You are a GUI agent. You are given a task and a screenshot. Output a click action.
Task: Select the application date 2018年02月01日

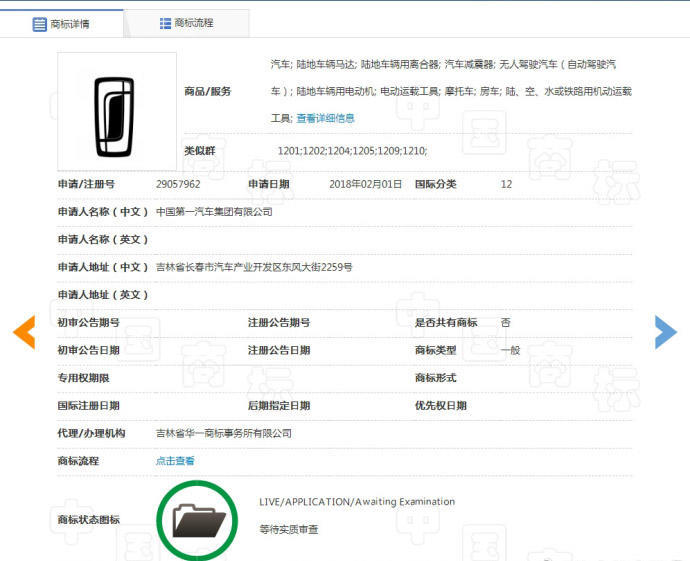point(365,184)
